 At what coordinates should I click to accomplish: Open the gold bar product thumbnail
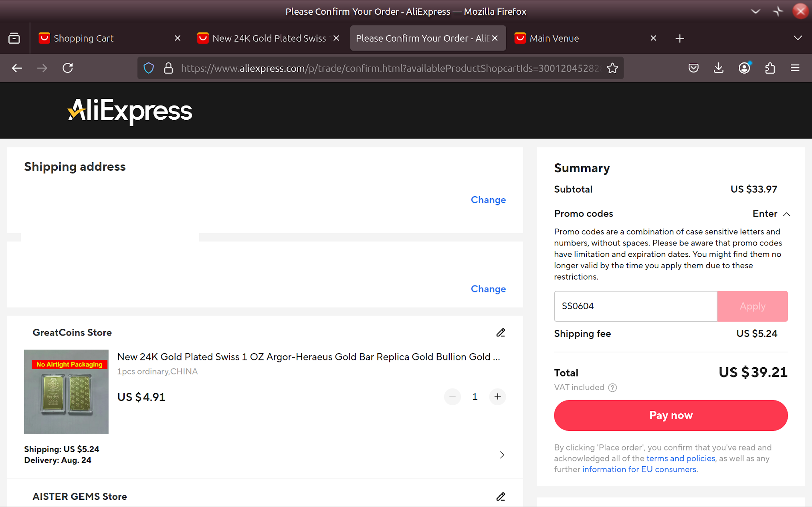click(x=66, y=392)
